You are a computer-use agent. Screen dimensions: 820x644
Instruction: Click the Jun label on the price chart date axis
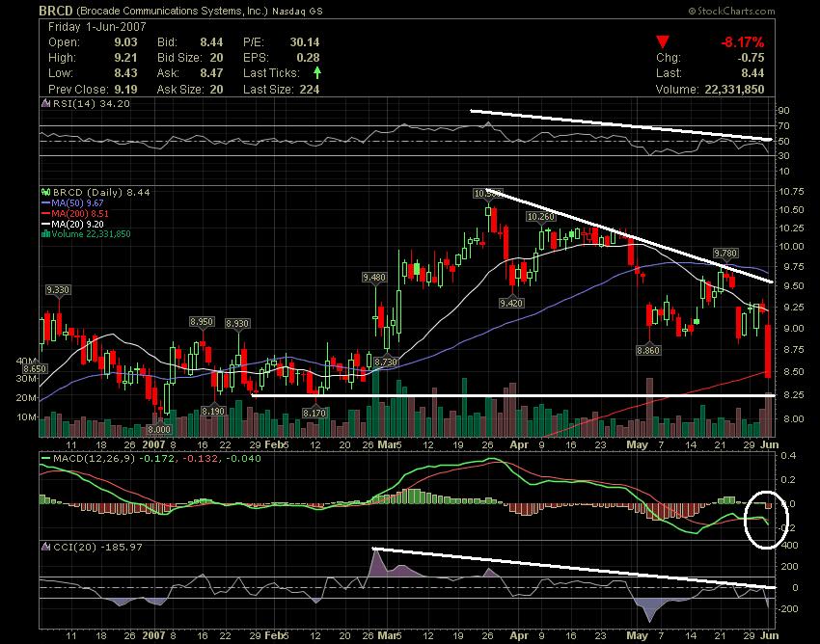click(x=770, y=444)
